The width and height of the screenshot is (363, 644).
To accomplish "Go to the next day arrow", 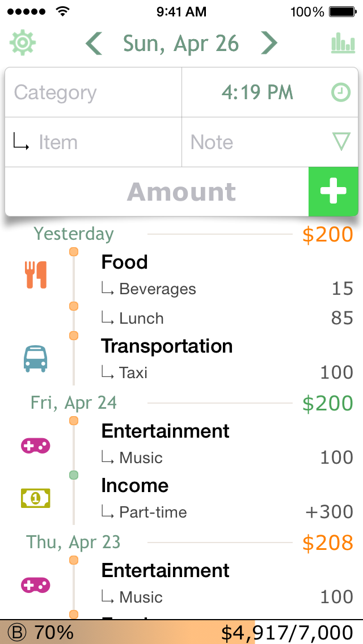I will tap(269, 44).
